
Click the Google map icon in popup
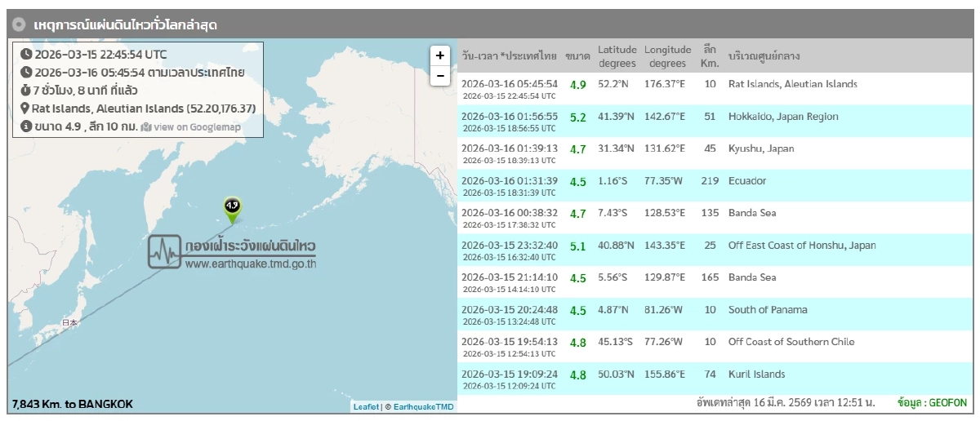click(146, 126)
